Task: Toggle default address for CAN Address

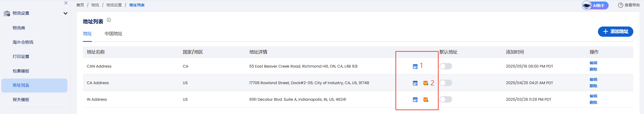Action: pos(446,66)
